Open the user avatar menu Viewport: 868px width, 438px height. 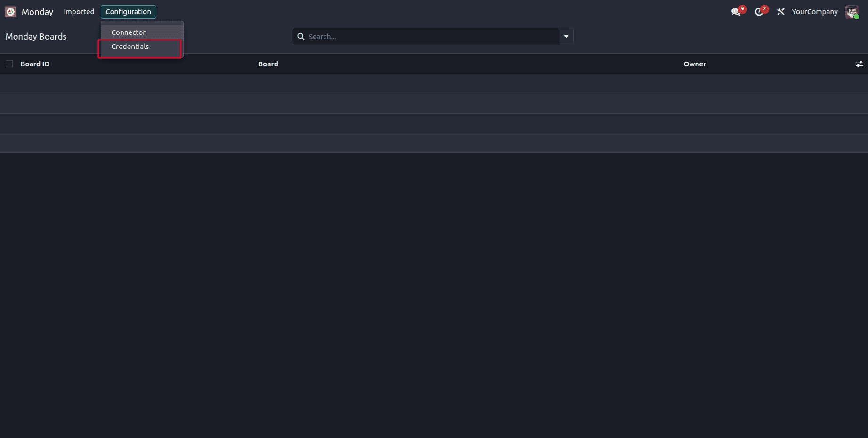pos(852,12)
